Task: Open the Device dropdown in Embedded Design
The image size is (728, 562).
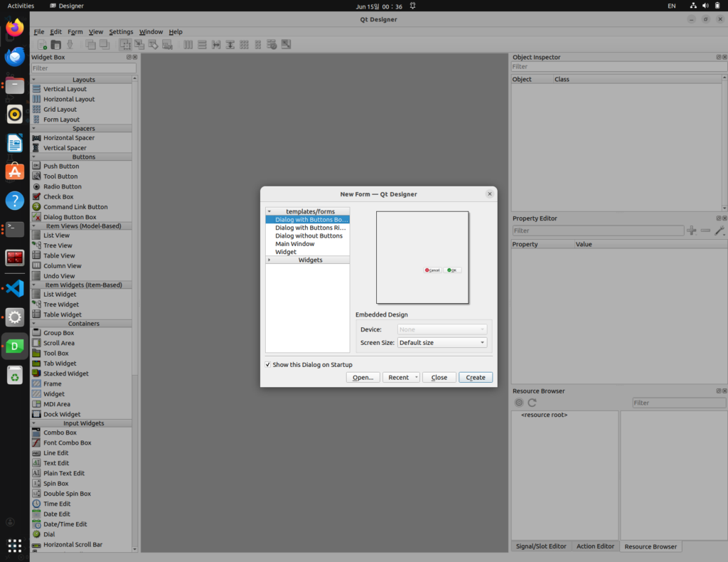Action: tap(442, 329)
